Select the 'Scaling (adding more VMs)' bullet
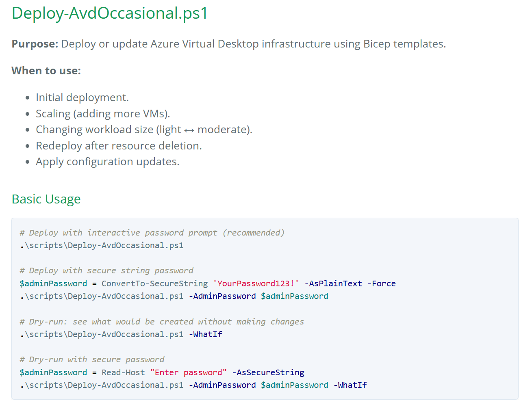 tap(102, 113)
